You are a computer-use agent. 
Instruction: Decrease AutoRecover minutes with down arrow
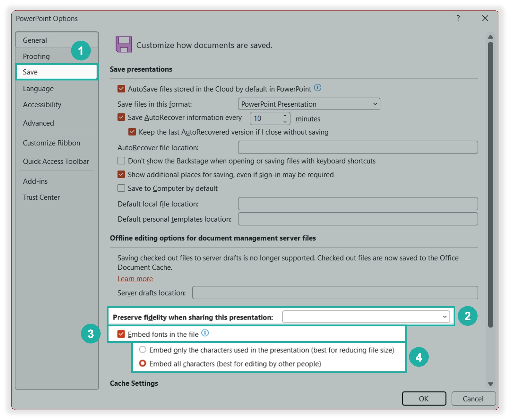click(x=285, y=122)
